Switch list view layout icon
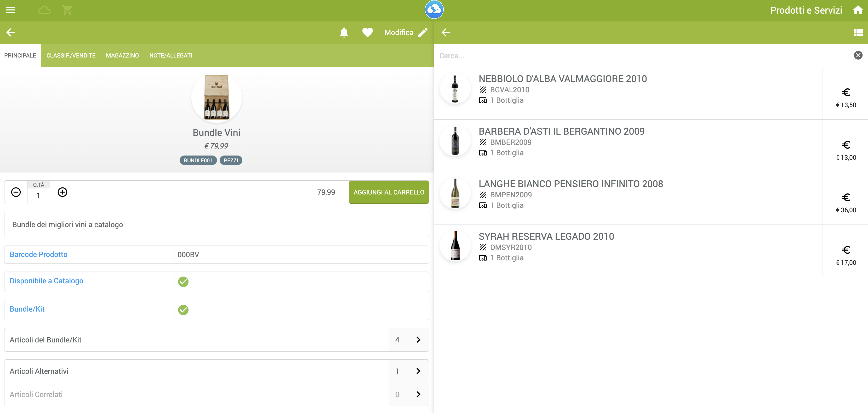The width and height of the screenshot is (868, 413). click(858, 33)
